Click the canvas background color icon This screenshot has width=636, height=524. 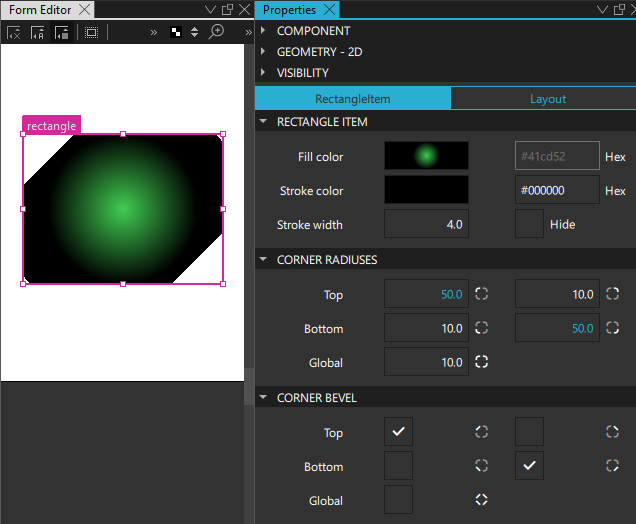(177, 32)
